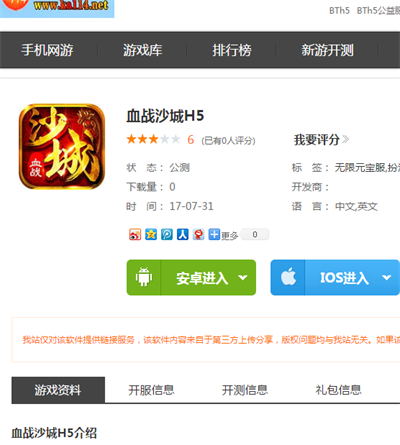Click the red mascot share icon
Viewport: 400px width, 445px height.
click(199, 234)
